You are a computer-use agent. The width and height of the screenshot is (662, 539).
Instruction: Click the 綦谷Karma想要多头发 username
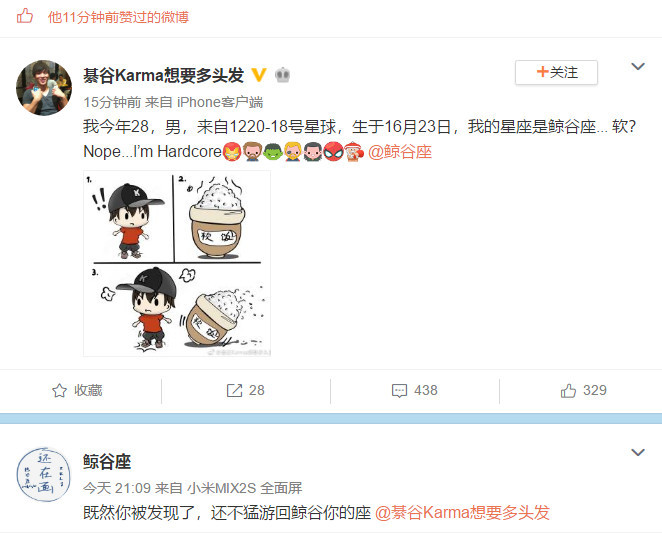(x=163, y=75)
